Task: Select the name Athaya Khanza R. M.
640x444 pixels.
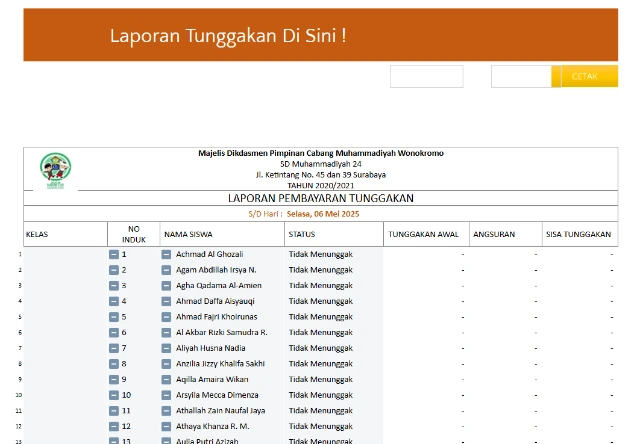Action: click(213, 426)
